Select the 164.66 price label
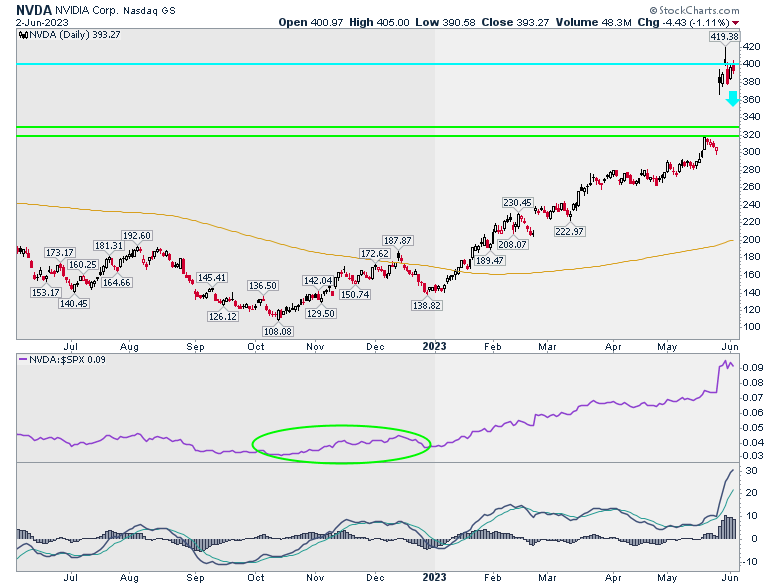 pos(116,283)
